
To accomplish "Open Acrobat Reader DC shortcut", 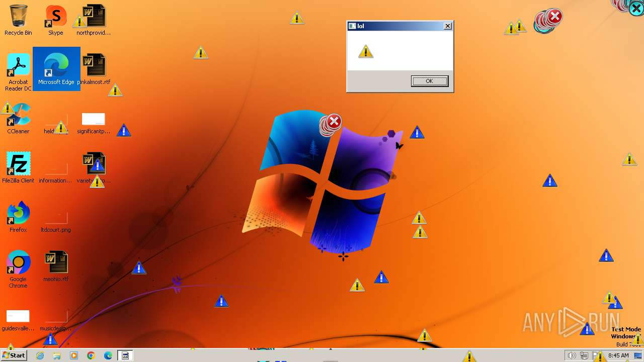I will tap(18, 72).
